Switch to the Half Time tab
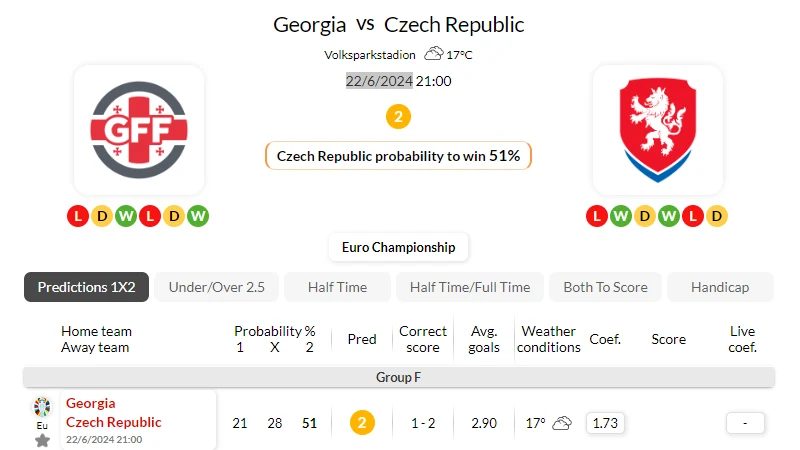The image size is (800, 450). click(337, 287)
